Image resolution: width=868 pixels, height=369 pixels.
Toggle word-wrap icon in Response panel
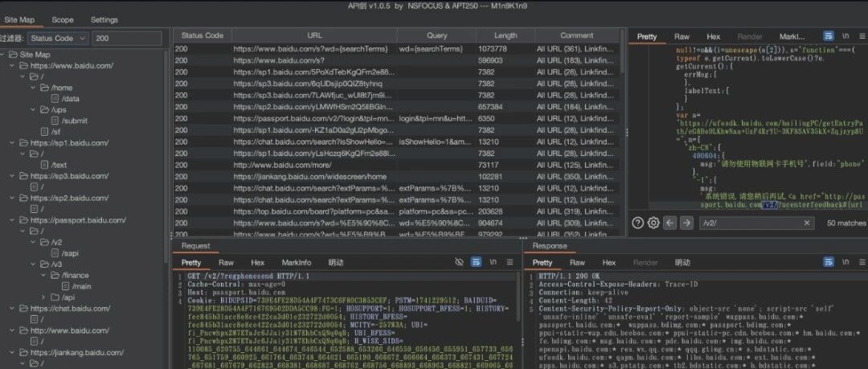pyautogui.click(x=828, y=262)
